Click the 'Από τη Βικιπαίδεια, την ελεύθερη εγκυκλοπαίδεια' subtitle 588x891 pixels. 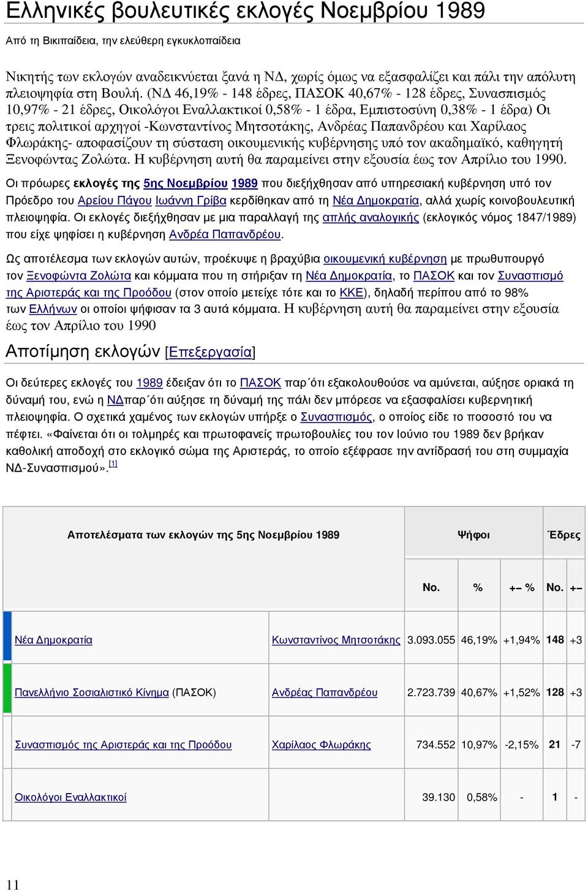pyautogui.click(x=123, y=41)
